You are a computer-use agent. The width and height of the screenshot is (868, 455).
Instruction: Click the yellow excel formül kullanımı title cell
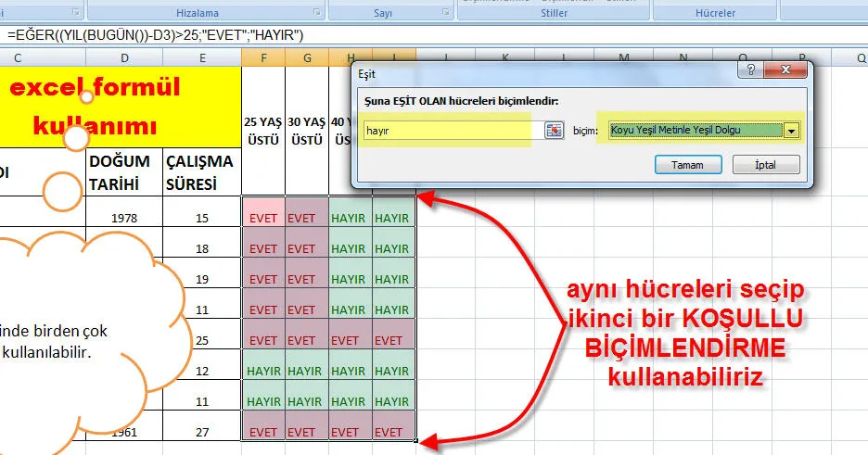[x=121, y=105]
